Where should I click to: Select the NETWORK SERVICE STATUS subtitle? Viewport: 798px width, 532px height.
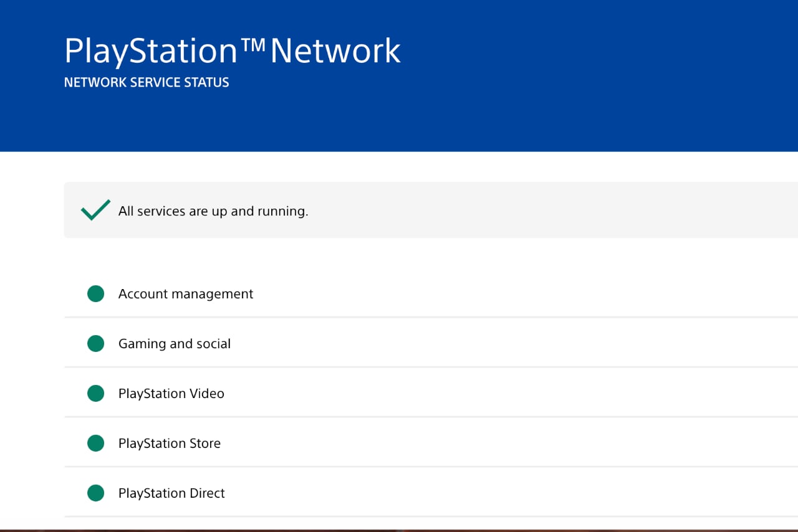tap(147, 82)
